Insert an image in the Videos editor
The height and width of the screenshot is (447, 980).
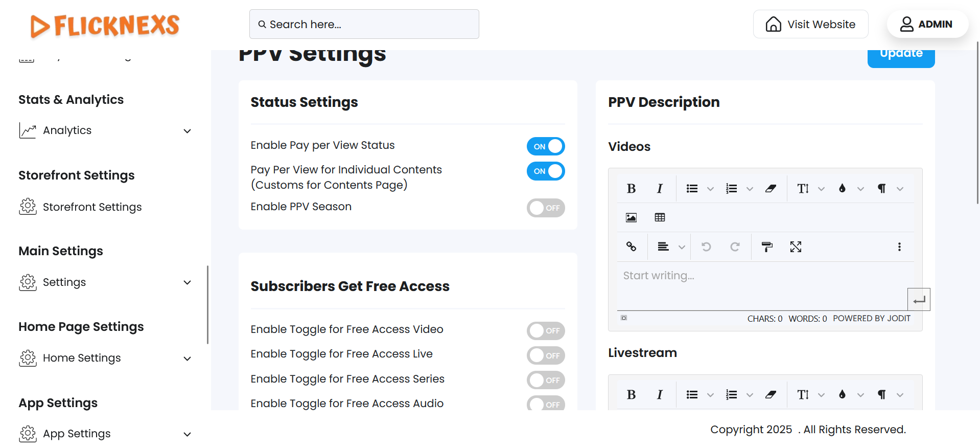point(631,218)
